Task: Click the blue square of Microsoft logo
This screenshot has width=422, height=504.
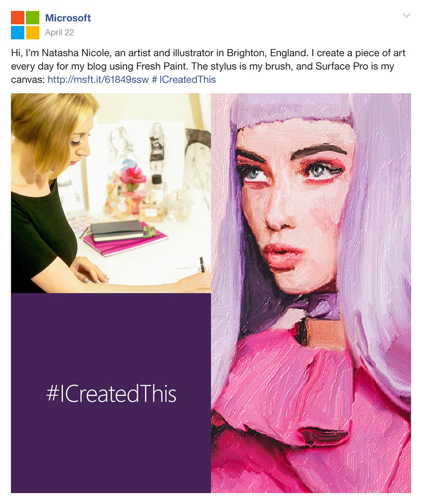Action: pyautogui.click(x=18, y=32)
